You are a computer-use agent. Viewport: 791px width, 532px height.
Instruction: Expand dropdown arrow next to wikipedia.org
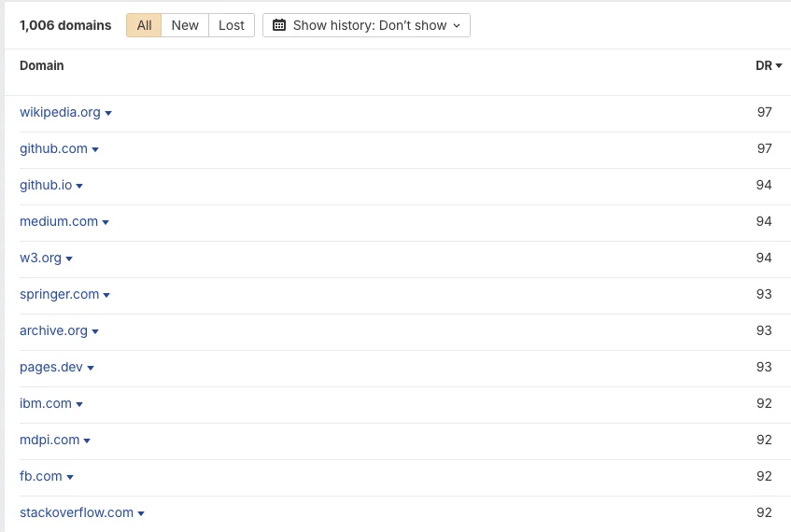coord(108,114)
